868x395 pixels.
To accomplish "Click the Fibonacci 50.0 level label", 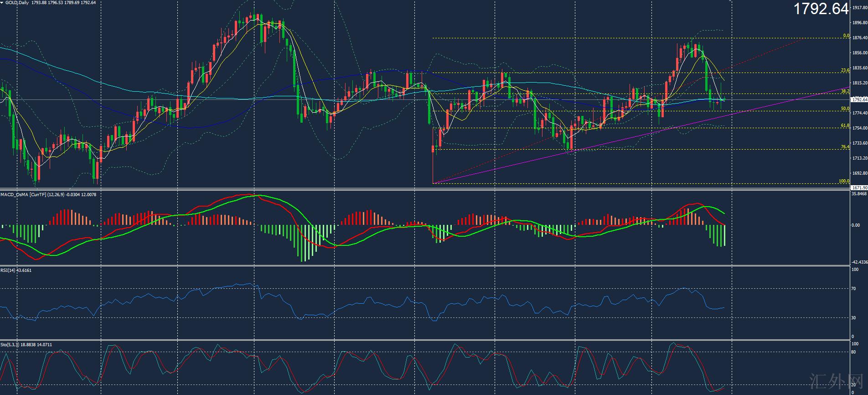I will (x=845, y=109).
